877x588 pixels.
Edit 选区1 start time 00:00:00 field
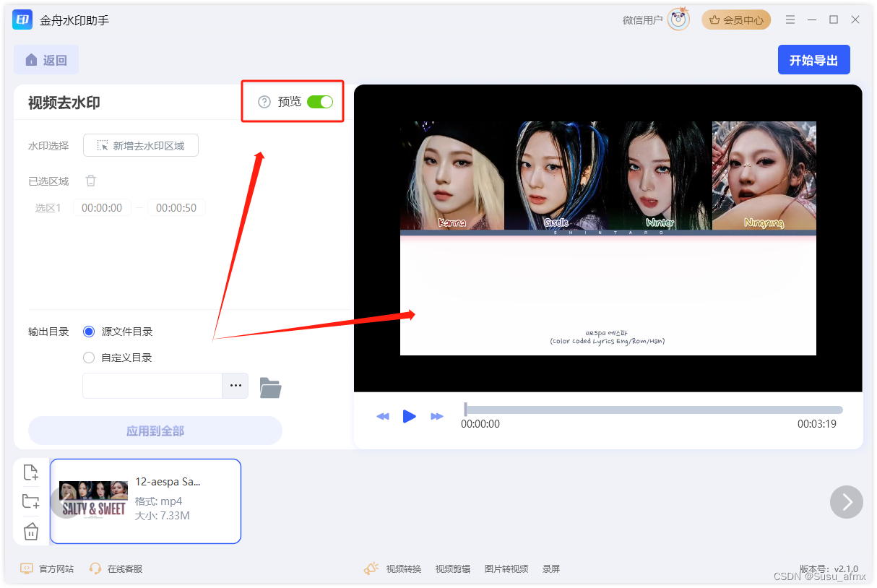[102, 208]
